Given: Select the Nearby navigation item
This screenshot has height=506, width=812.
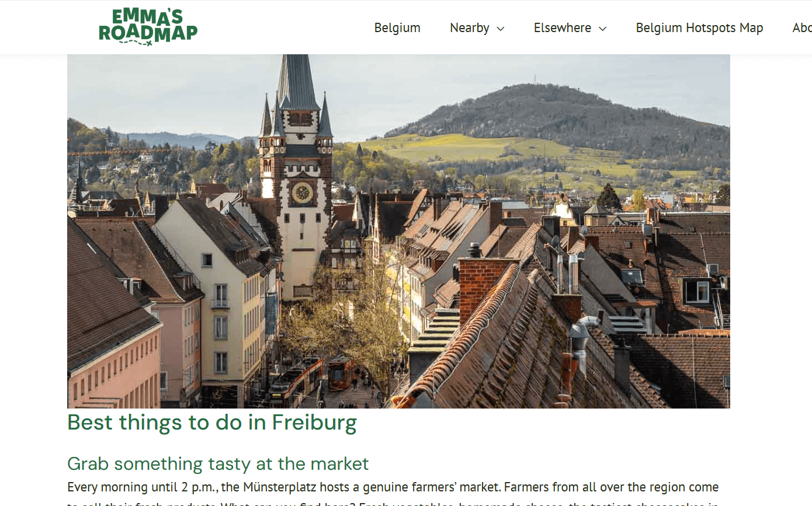Looking at the screenshot, I should click(x=470, y=27).
